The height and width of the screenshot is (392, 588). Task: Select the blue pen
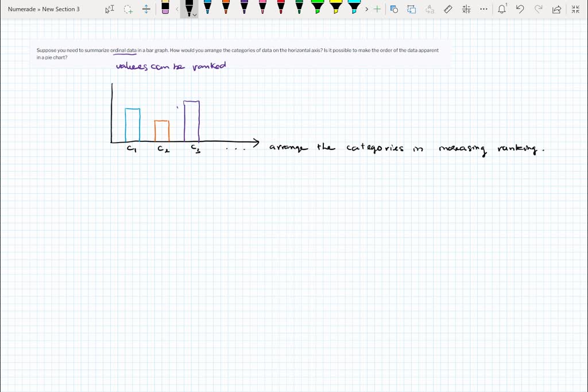[207, 7]
